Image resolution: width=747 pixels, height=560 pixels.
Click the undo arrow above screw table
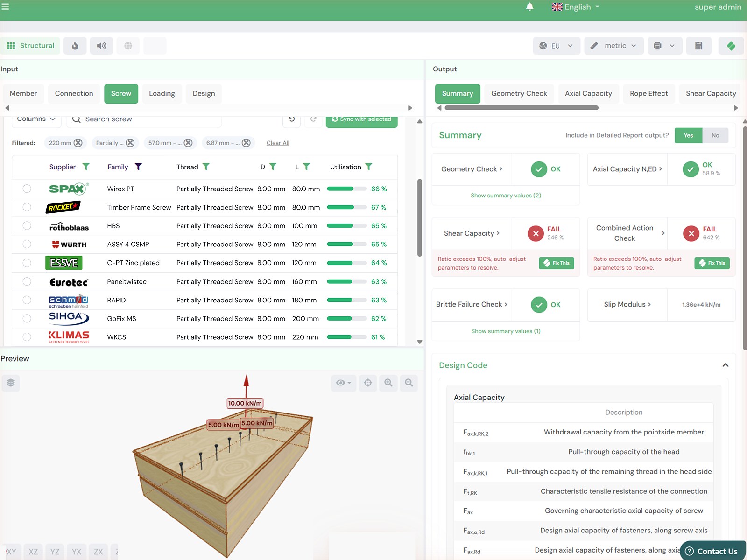pos(292,119)
